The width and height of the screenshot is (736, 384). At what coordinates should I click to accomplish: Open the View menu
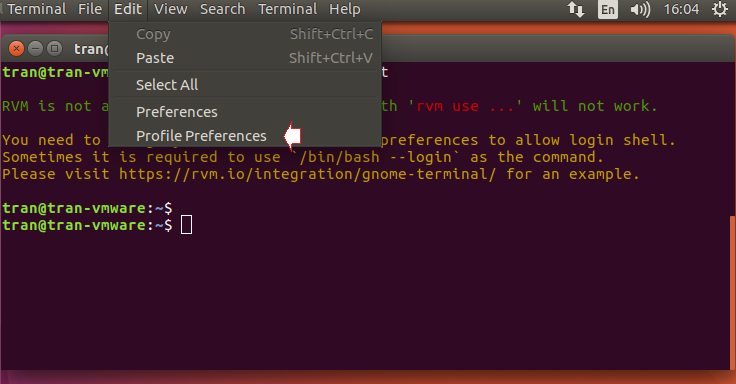(x=171, y=9)
